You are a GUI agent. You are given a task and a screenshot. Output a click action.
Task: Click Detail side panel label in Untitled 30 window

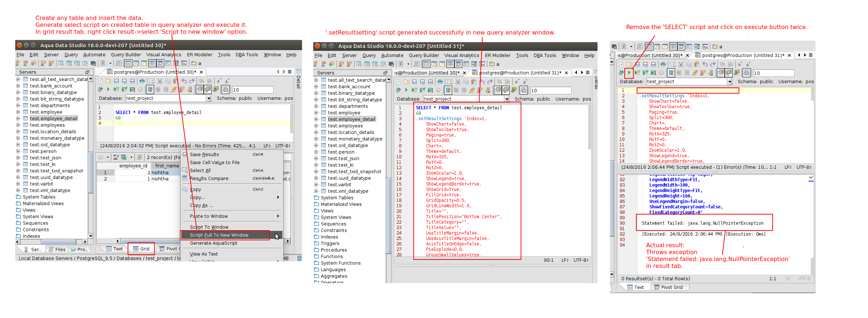click(x=298, y=82)
